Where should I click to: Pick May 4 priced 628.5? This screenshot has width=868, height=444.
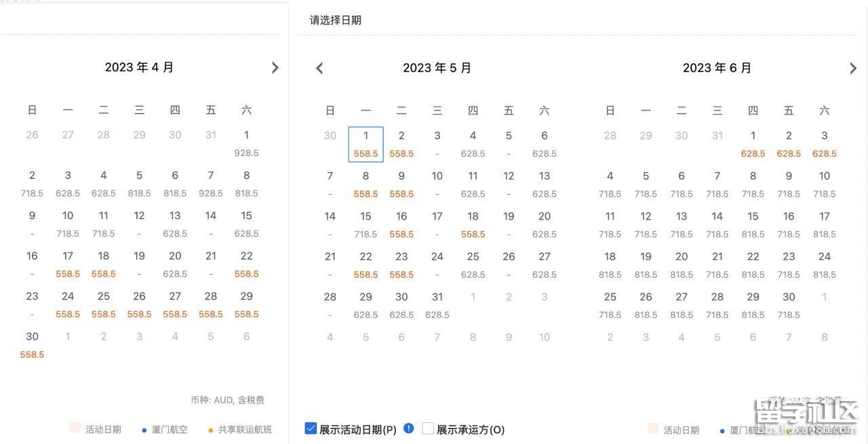[x=473, y=144]
